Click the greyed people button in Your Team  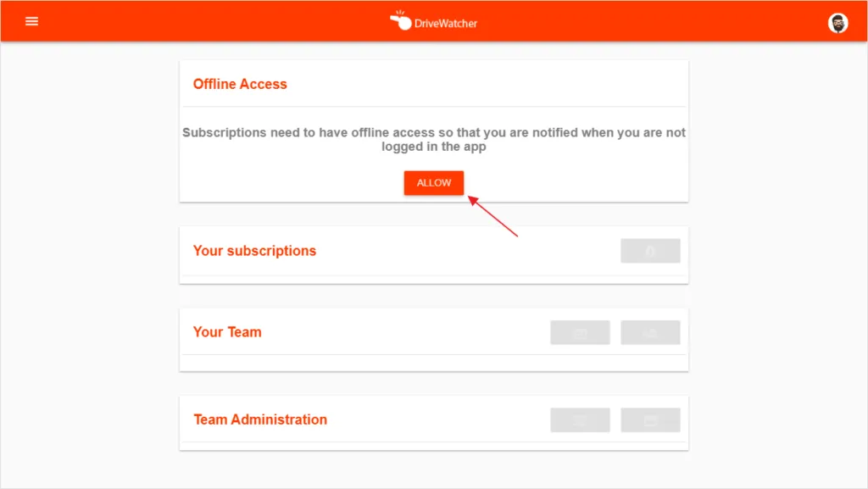tap(650, 332)
